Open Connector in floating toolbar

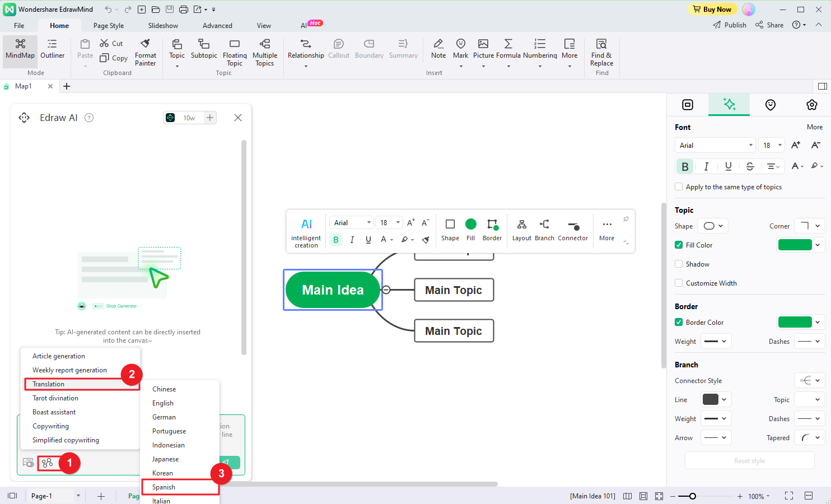(573, 230)
